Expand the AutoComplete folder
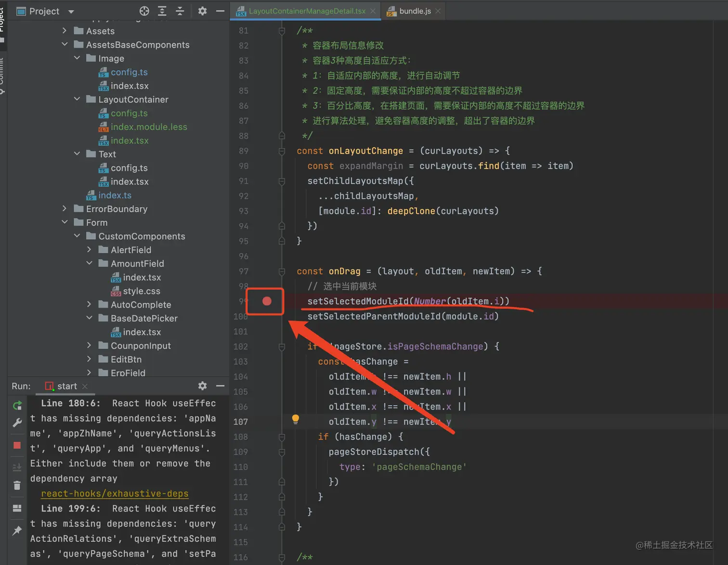The width and height of the screenshot is (728, 565). pos(89,304)
